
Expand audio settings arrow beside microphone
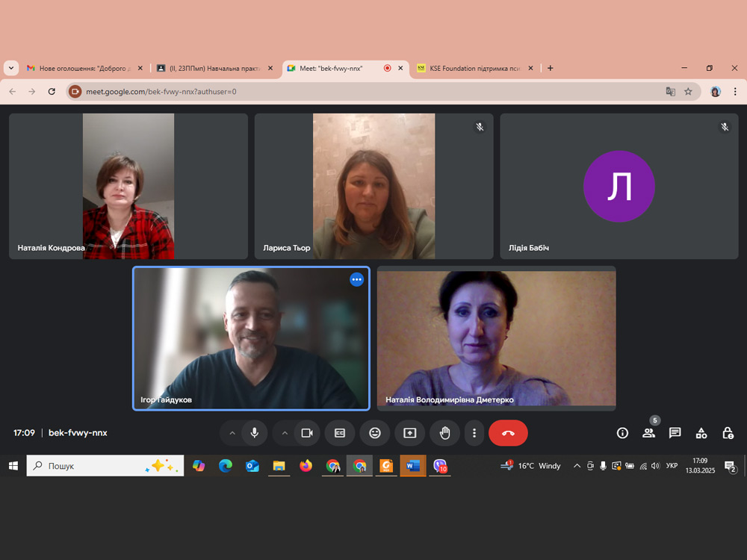pyautogui.click(x=232, y=433)
